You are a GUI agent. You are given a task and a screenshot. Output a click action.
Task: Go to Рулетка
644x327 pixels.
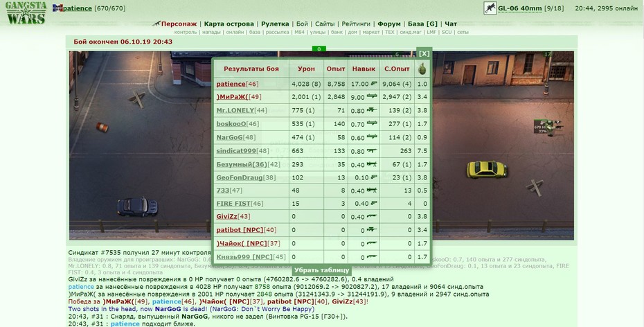coord(275,24)
